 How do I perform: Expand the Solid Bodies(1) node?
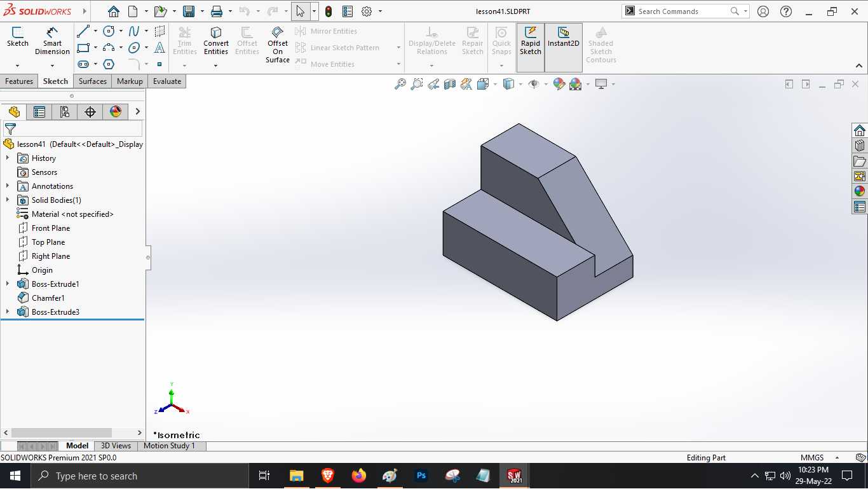pyautogui.click(x=8, y=200)
